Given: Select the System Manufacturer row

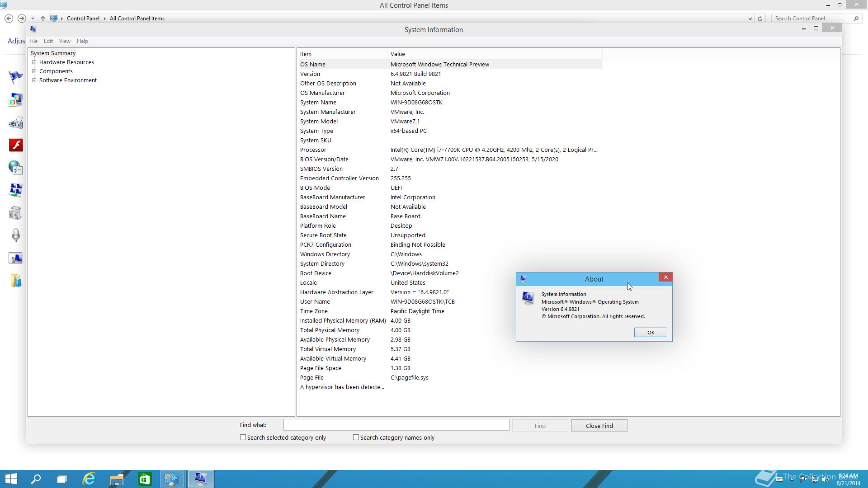Looking at the screenshot, I should 450,112.
